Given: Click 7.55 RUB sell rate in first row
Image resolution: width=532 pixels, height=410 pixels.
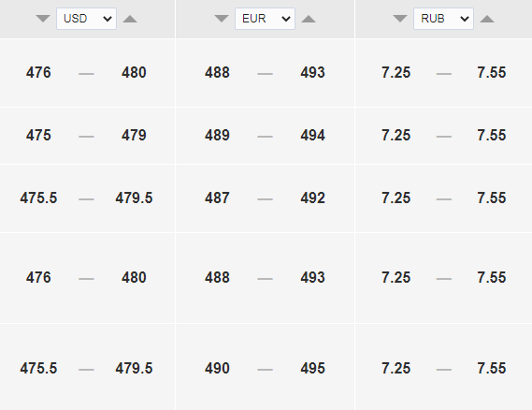Looking at the screenshot, I should pos(492,73).
